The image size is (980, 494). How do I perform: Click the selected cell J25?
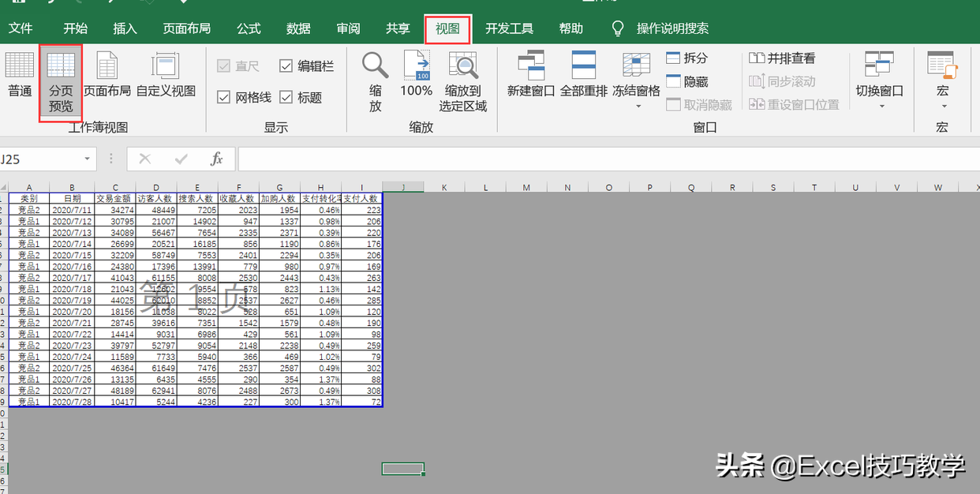(x=403, y=469)
